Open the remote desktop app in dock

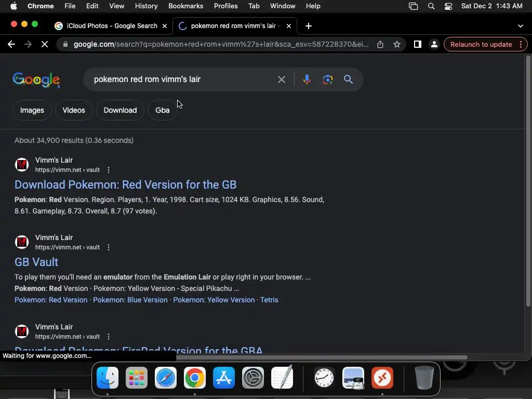382,378
